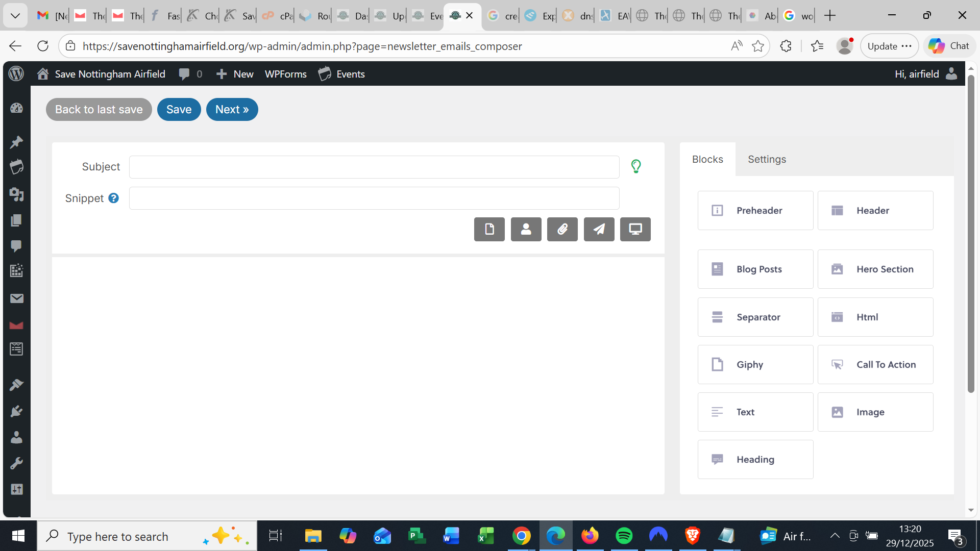The height and width of the screenshot is (551, 980).
Task: Click into the Subject input field
Action: (374, 167)
